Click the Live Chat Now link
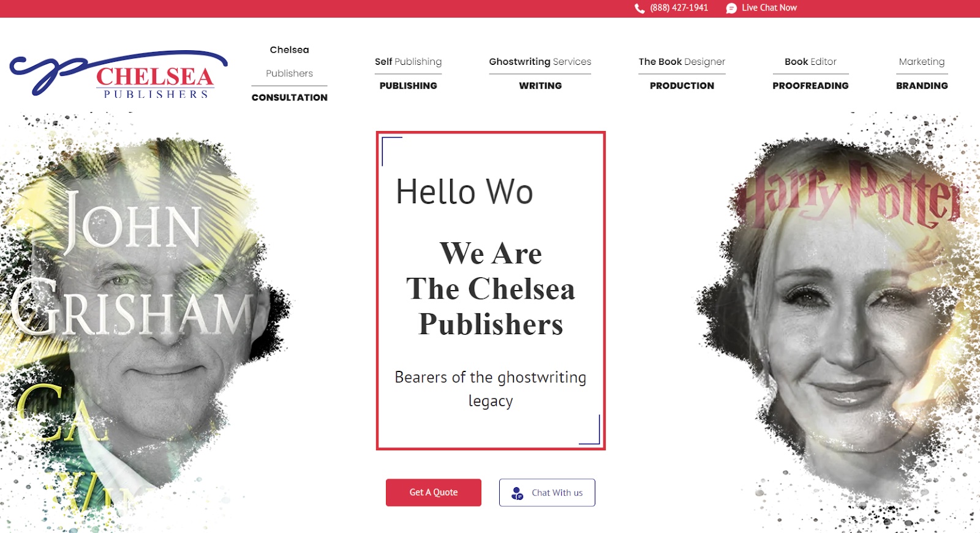This screenshot has width=980, height=533. tap(769, 8)
